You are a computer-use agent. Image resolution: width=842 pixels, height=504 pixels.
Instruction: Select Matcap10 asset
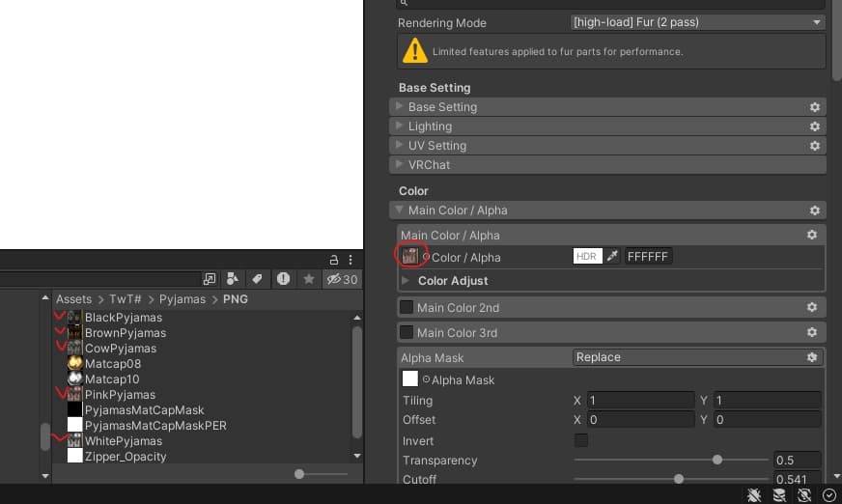[103, 378]
